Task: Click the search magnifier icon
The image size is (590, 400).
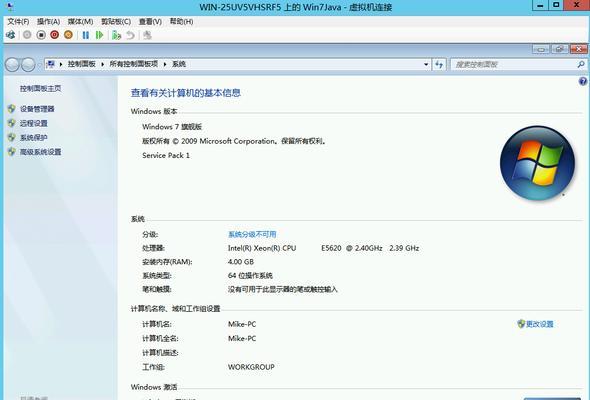Action: click(581, 64)
